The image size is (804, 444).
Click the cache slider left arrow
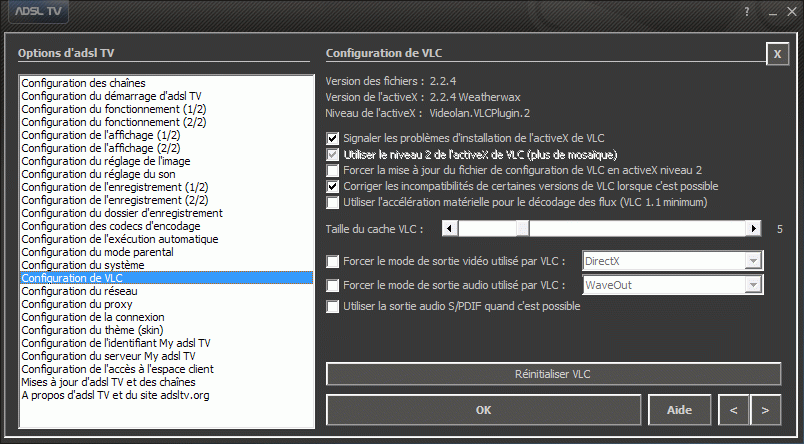click(450, 228)
